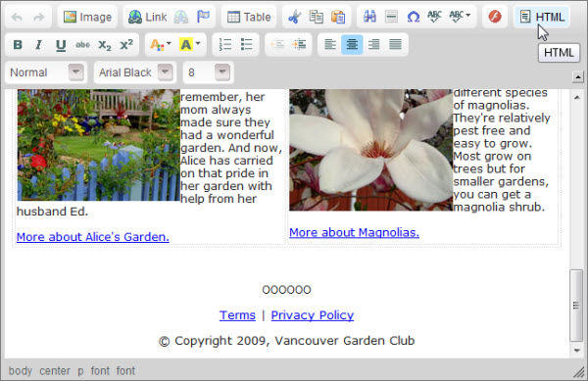This screenshot has height=381, width=588.
Task: Click the garden photo thumbnail
Action: 99,145
